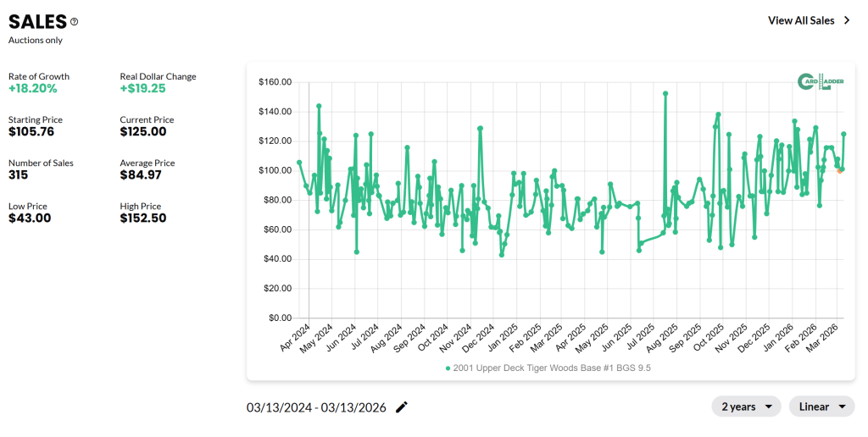Click the +18.20% Rate of Growth value
The image size is (868, 437).
pyautogui.click(x=33, y=88)
